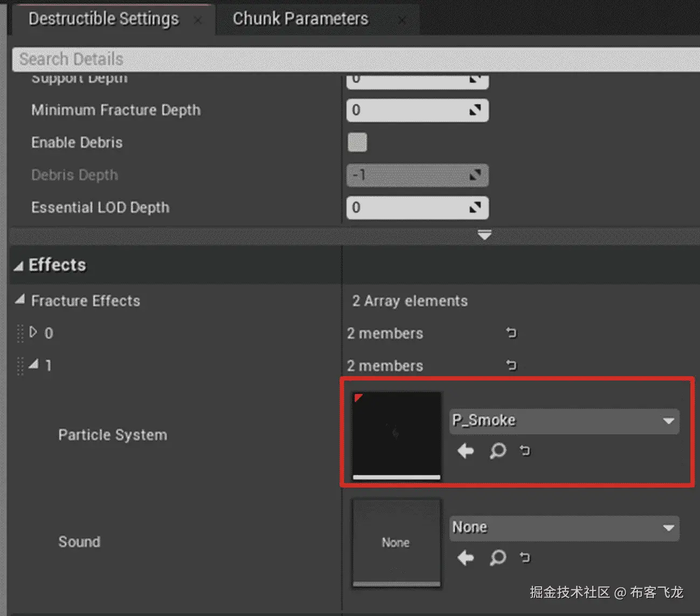Toggle the Enable Debris checkbox
The height and width of the screenshot is (616, 700).
357,142
